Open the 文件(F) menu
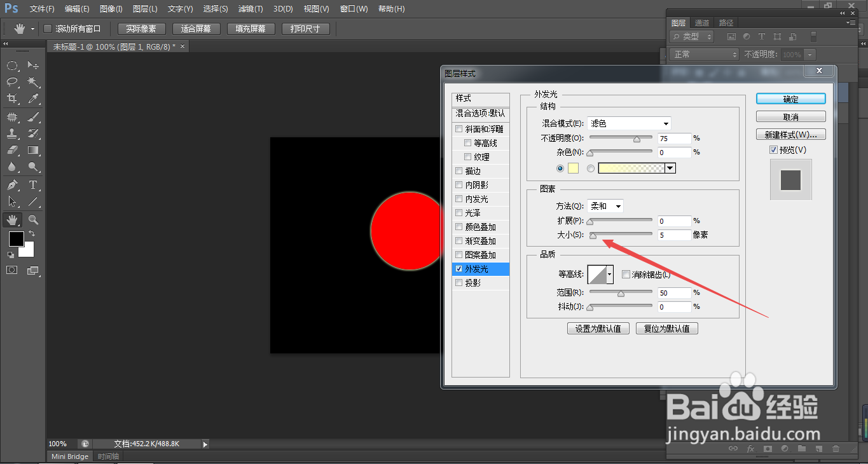This screenshot has height=464, width=868. click(x=42, y=9)
